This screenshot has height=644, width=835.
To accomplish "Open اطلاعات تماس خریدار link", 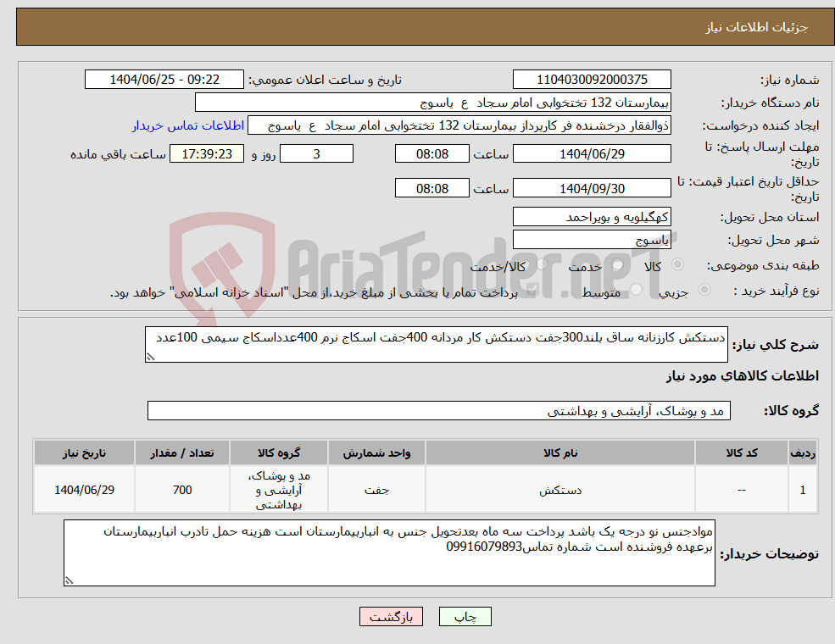I will click(x=188, y=125).
